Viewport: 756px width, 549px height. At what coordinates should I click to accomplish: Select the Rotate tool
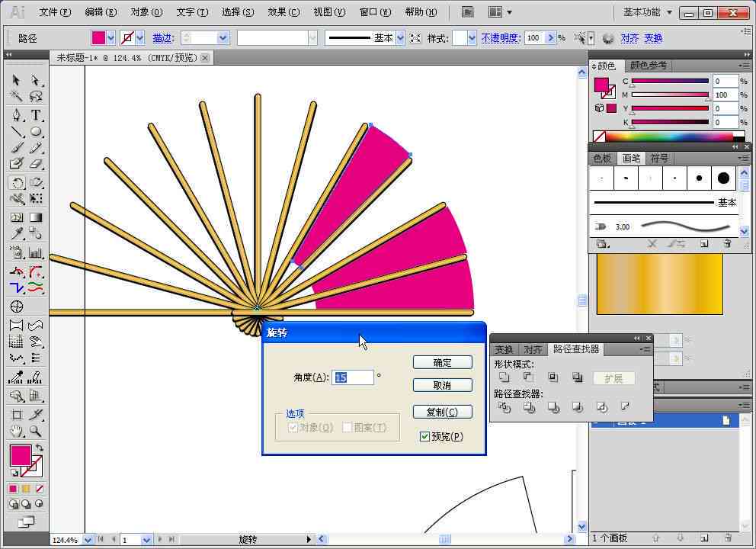tap(17, 183)
